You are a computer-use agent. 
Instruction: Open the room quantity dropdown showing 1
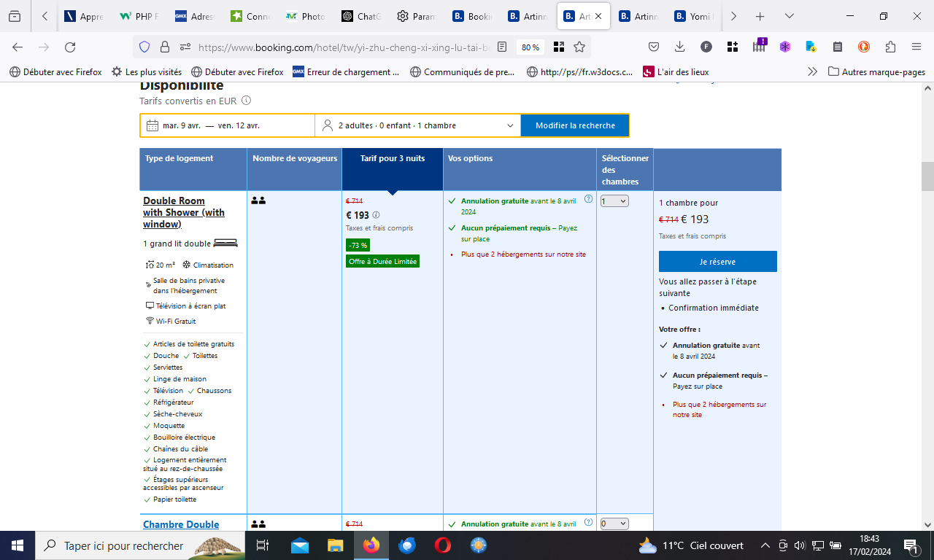point(614,201)
